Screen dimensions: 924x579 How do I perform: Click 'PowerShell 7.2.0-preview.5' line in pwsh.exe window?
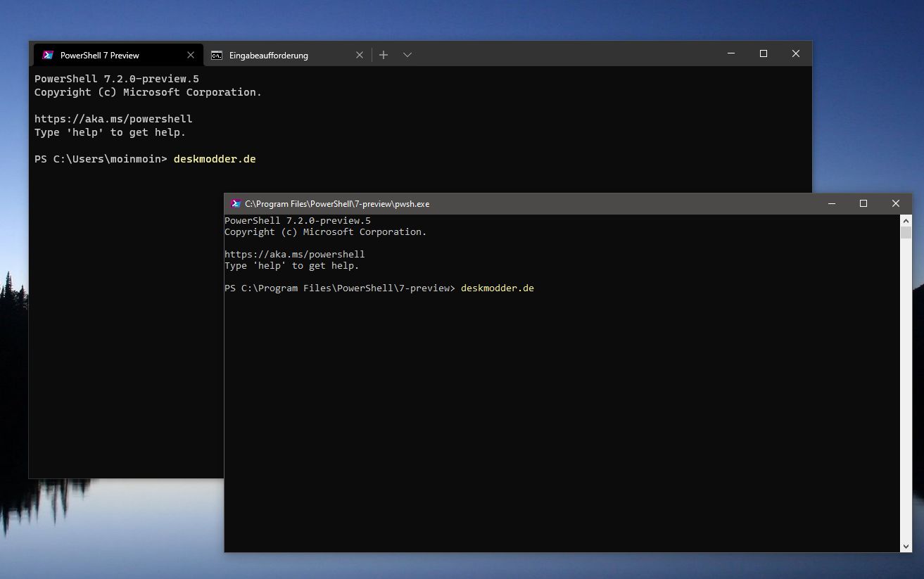[x=298, y=220]
